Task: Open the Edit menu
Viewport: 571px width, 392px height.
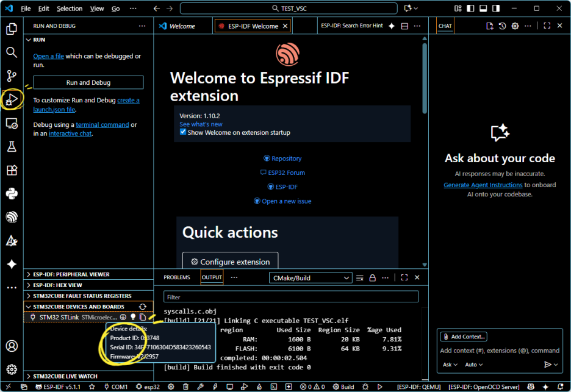Action: 43,9
